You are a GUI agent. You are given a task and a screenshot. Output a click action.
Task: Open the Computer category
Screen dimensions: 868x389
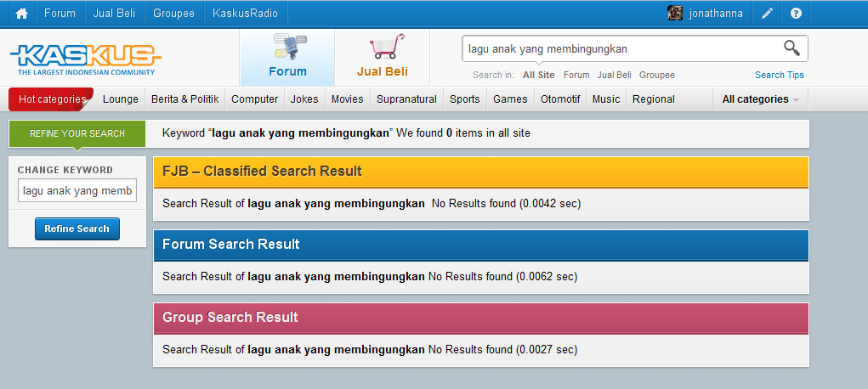click(x=255, y=99)
